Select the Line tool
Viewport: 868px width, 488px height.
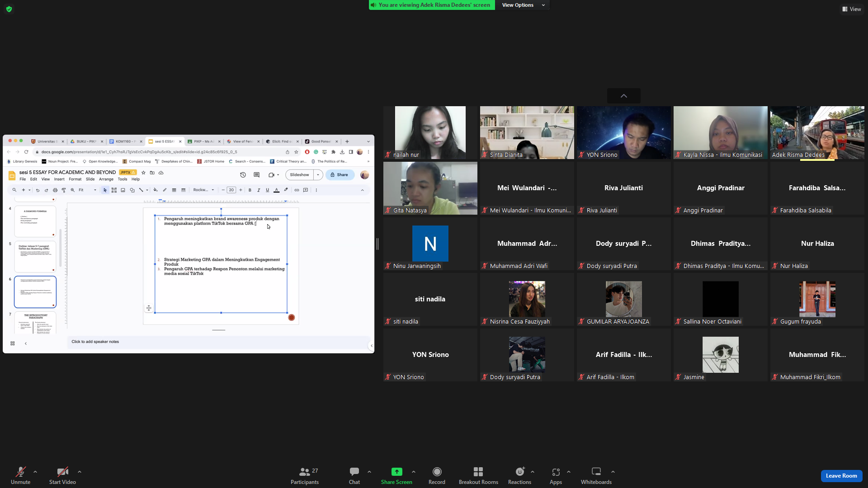(x=141, y=190)
